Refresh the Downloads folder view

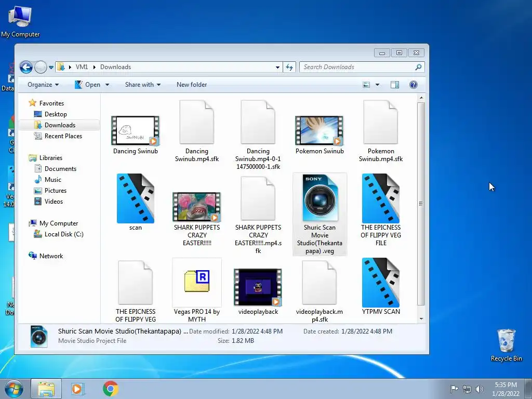tap(289, 67)
